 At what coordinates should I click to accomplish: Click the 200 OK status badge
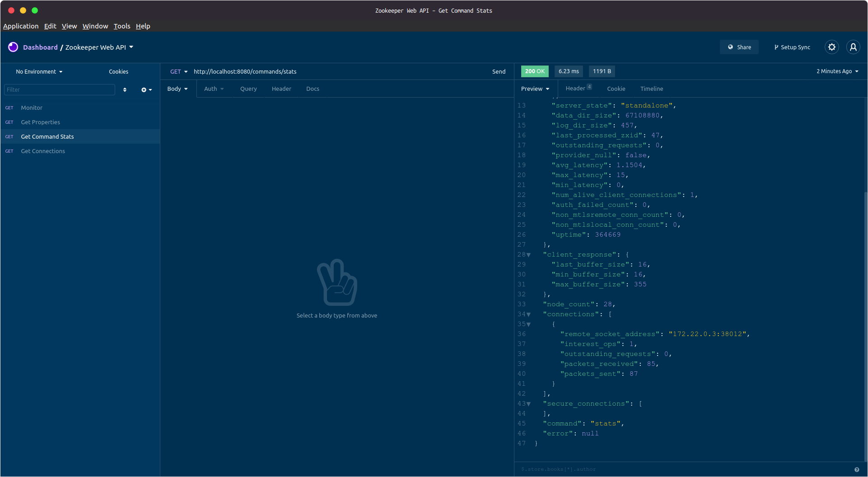point(535,71)
